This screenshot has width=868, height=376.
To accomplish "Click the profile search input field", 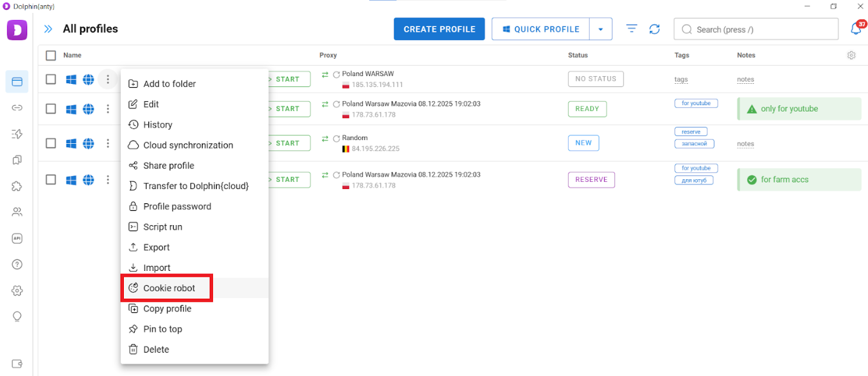I will (x=762, y=29).
